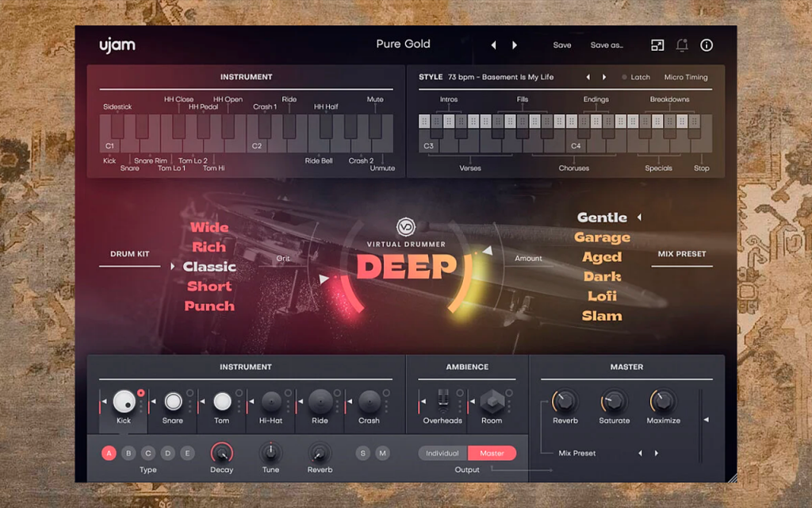Viewport: 812px width, 508px height.
Task: Toggle Latch mode
Action: pyautogui.click(x=636, y=77)
